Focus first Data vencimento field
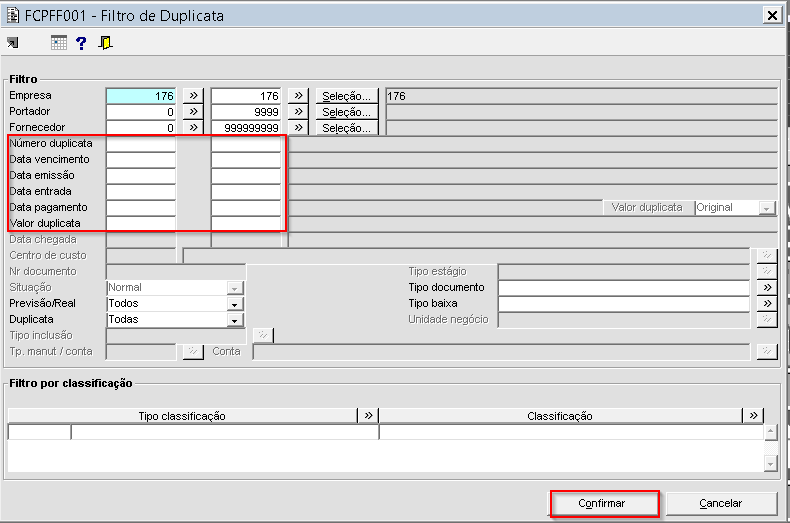790x523 pixels. pos(141,160)
